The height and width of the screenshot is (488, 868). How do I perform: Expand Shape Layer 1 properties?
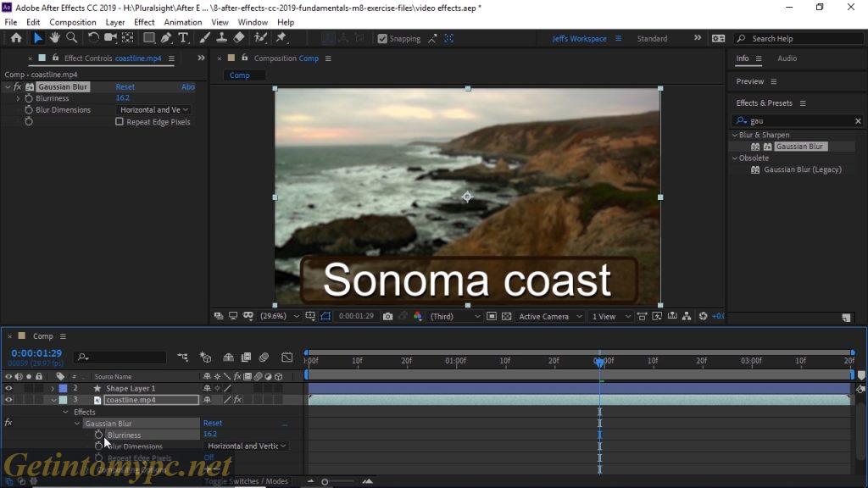coord(53,388)
